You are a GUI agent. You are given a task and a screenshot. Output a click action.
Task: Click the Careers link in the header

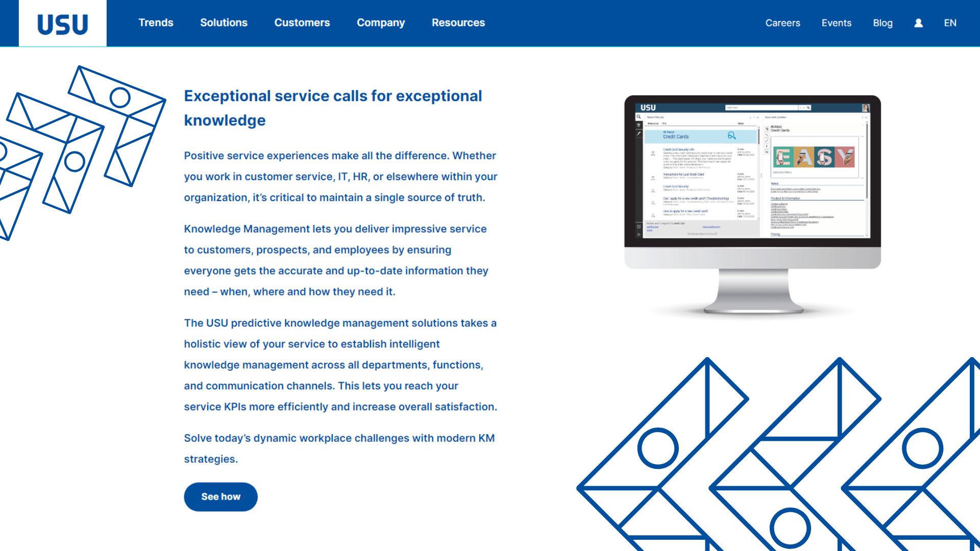783,23
